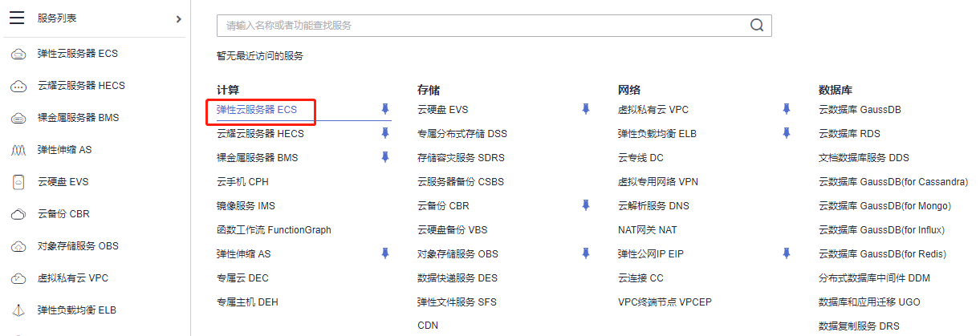The image size is (980, 336).
Task: Toggle pin for 弹性公网IP EIP
Action: tap(787, 253)
